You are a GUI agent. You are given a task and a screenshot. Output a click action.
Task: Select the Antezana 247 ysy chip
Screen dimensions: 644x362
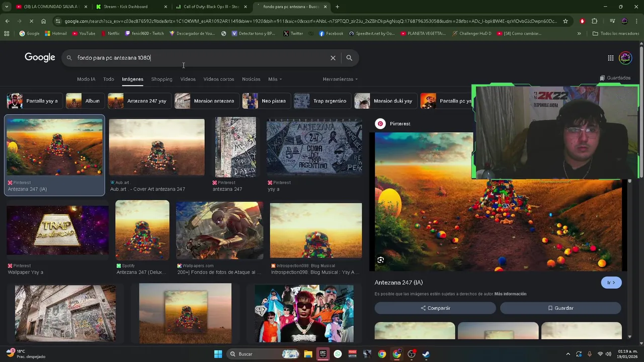[139, 101]
